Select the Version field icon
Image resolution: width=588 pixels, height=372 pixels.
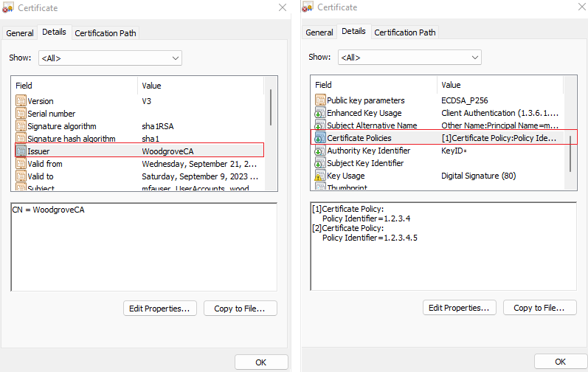tap(21, 101)
